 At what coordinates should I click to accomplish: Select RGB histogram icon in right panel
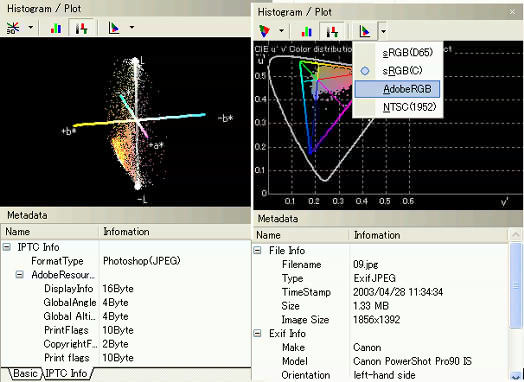pos(306,32)
